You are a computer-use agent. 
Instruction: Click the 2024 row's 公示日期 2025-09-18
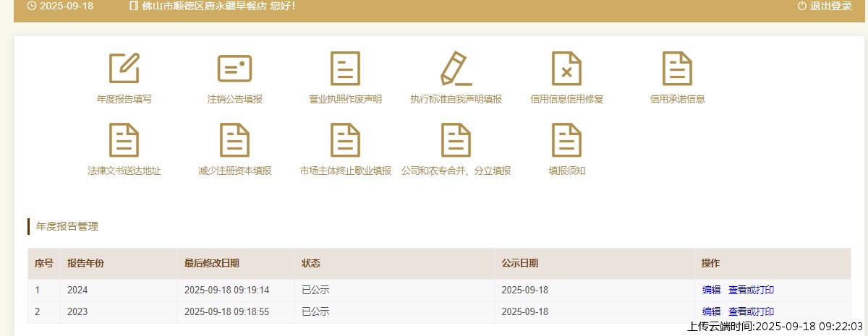point(525,290)
